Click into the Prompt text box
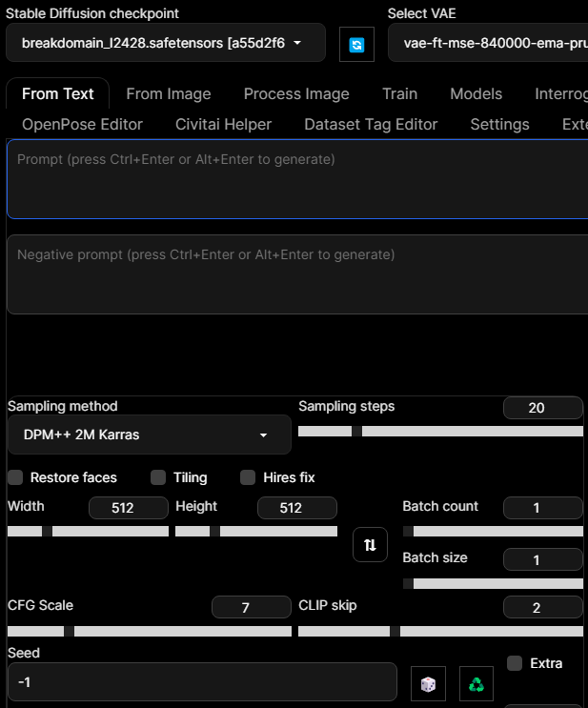588x708 pixels. click(x=298, y=179)
